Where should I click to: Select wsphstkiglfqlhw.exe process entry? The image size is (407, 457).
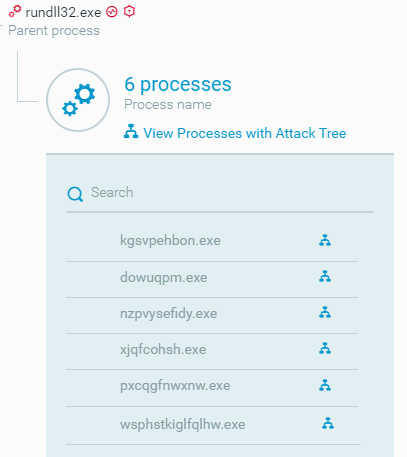[183, 424]
